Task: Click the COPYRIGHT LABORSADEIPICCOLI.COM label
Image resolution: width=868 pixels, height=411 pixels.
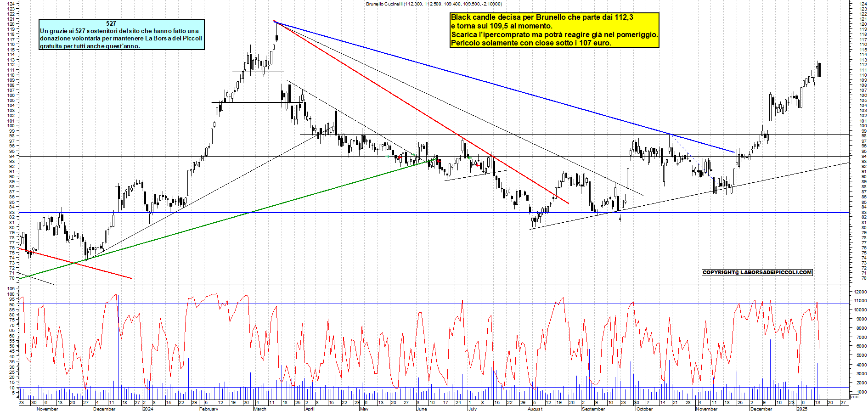Action: click(x=757, y=272)
